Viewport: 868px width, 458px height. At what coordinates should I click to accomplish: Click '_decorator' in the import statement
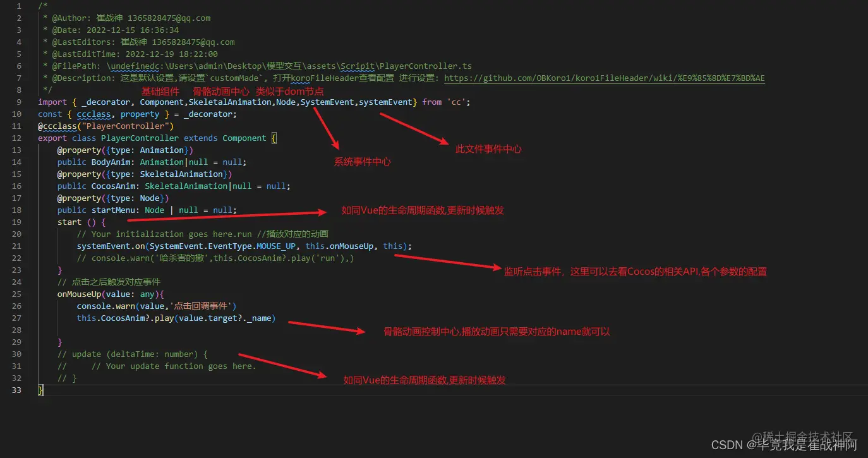[x=106, y=102]
